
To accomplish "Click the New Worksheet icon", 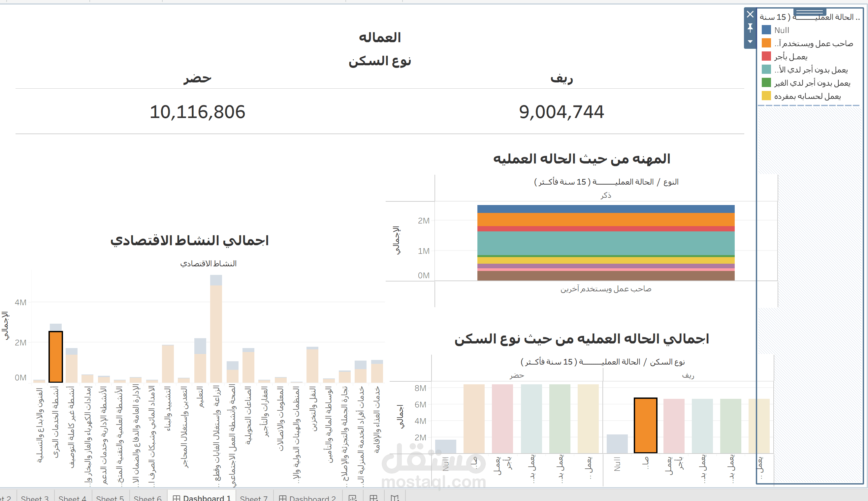I will pos(352,498).
